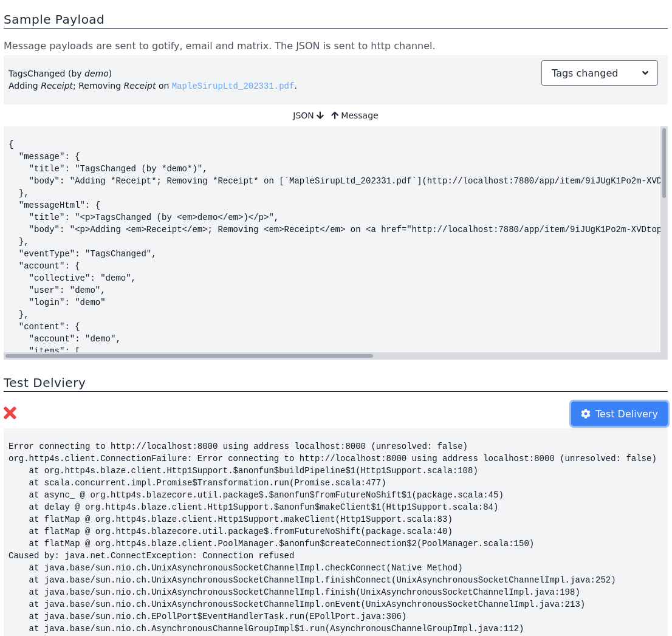Click the Sample Payload heading

[54, 19]
